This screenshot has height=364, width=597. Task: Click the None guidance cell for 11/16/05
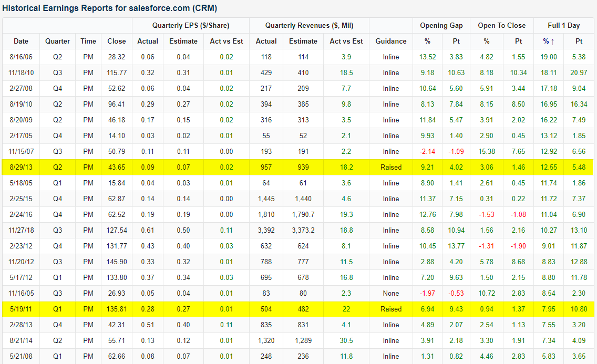coord(391,293)
